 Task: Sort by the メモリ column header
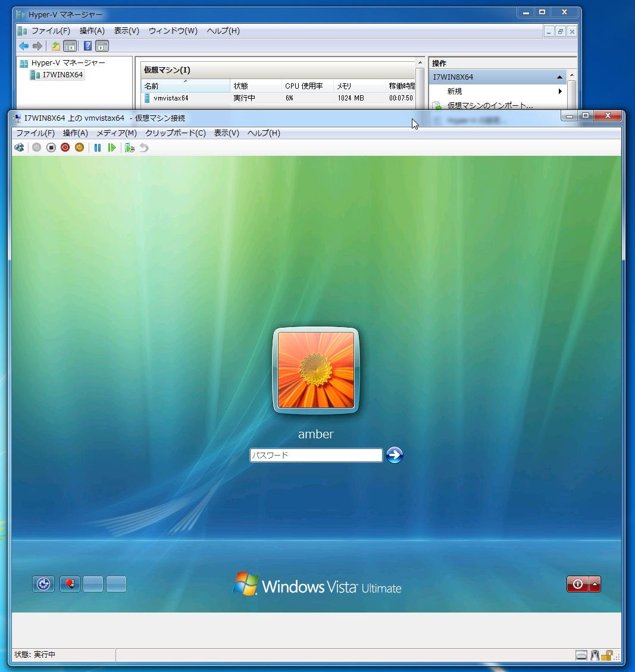coord(359,86)
